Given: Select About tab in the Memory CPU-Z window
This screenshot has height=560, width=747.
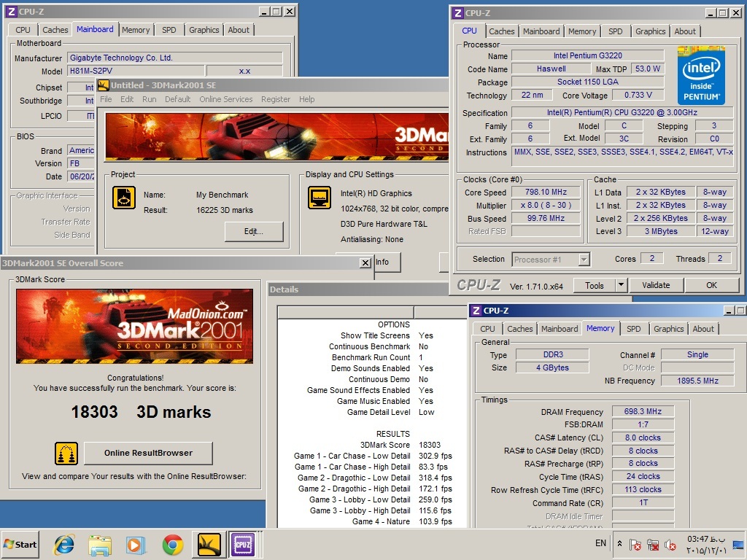Looking at the screenshot, I should coord(703,329).
